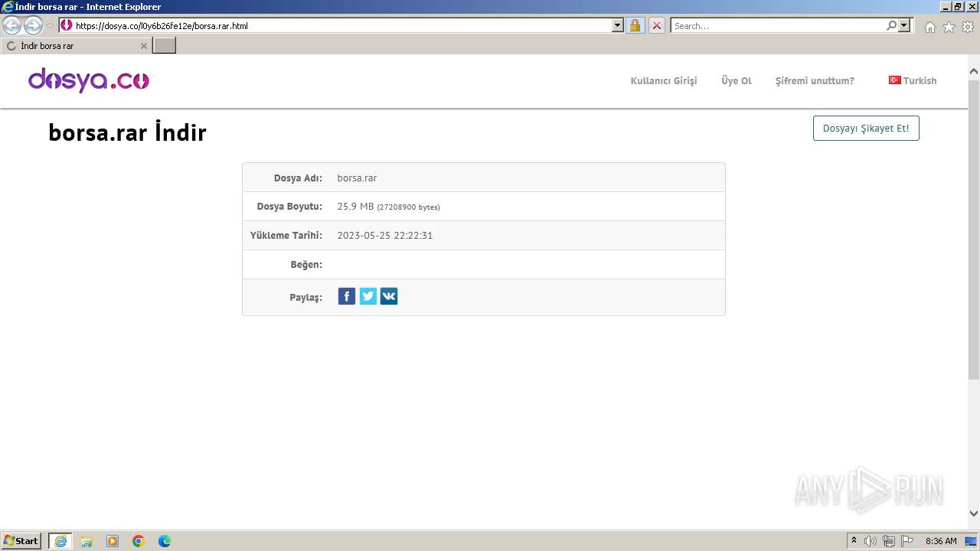The width and height of the screenshot is (980, 551).
Task: Click the network tray icon
Action: [889, 541]
